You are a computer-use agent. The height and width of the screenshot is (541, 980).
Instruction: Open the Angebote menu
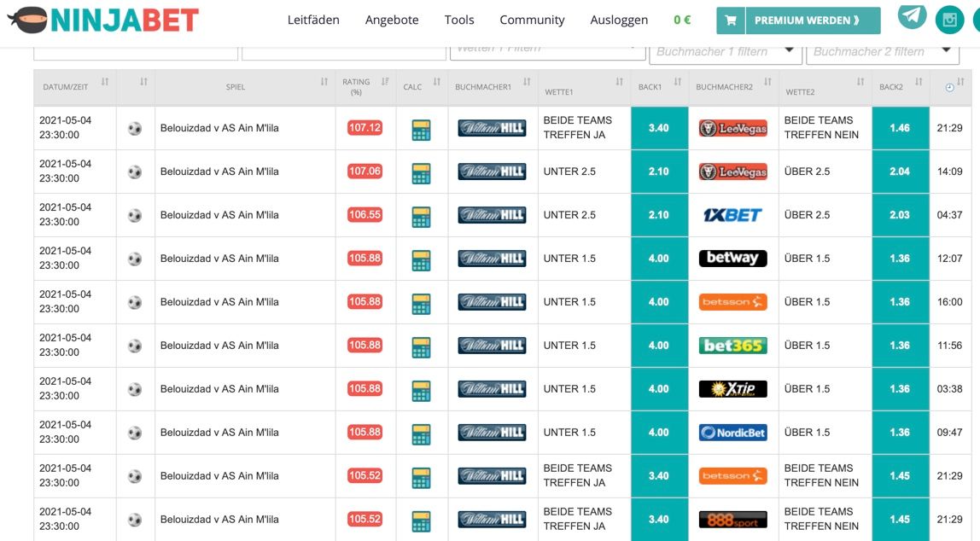pyautogui.click(x=392, y=20)
